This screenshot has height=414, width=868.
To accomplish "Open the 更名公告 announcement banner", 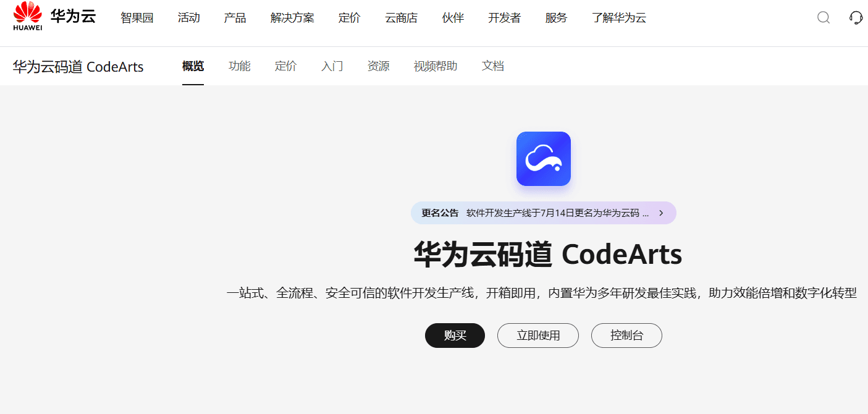I will pos(544,213).
